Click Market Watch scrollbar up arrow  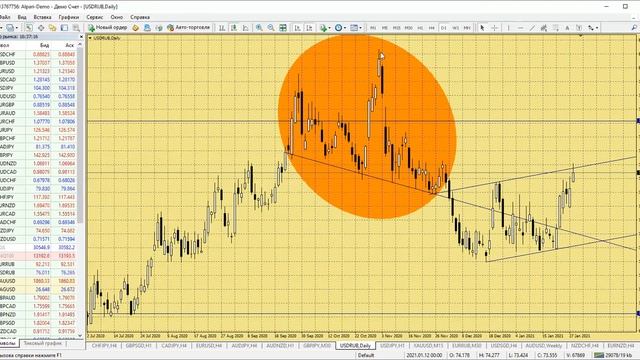[x=80, y=45]
